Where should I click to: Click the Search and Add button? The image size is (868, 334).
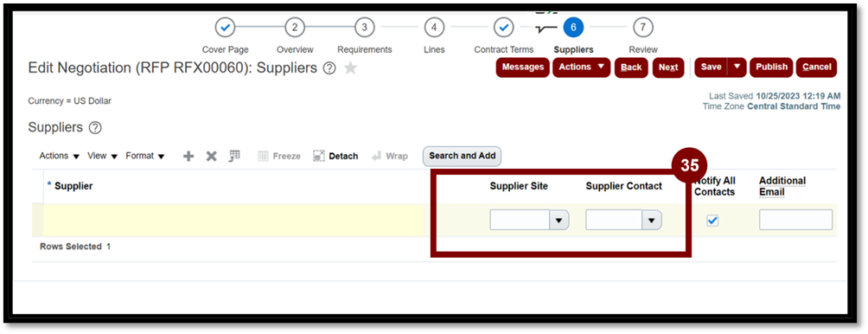click(x=463, y=156)
